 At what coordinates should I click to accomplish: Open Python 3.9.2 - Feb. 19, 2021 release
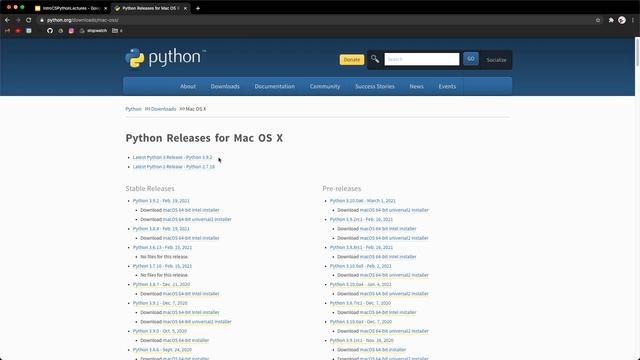(161, 200)
